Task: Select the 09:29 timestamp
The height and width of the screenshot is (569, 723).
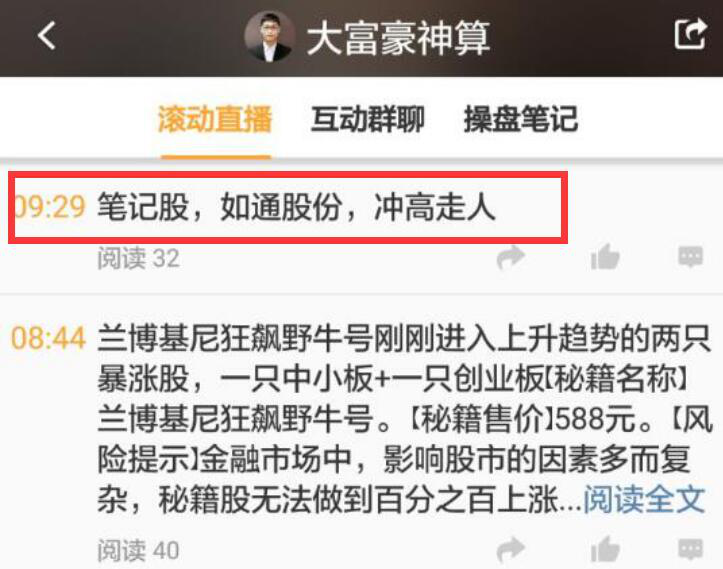Action: 50,207
